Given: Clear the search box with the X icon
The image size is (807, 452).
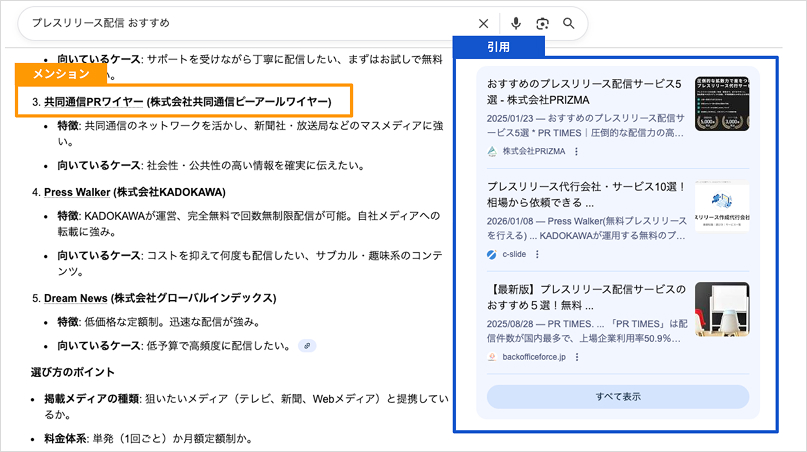Looking at the screenshot, I should [x=484, y=23].
